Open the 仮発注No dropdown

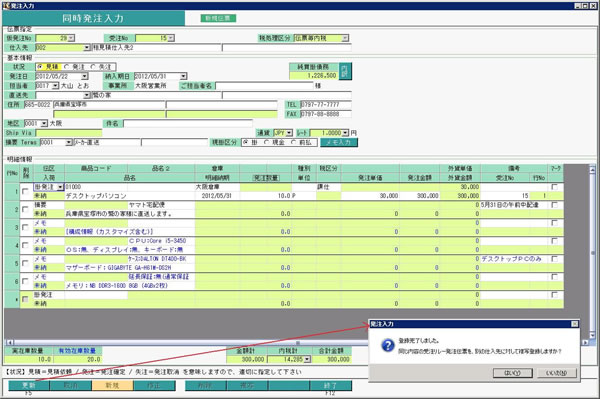[71, 38]
